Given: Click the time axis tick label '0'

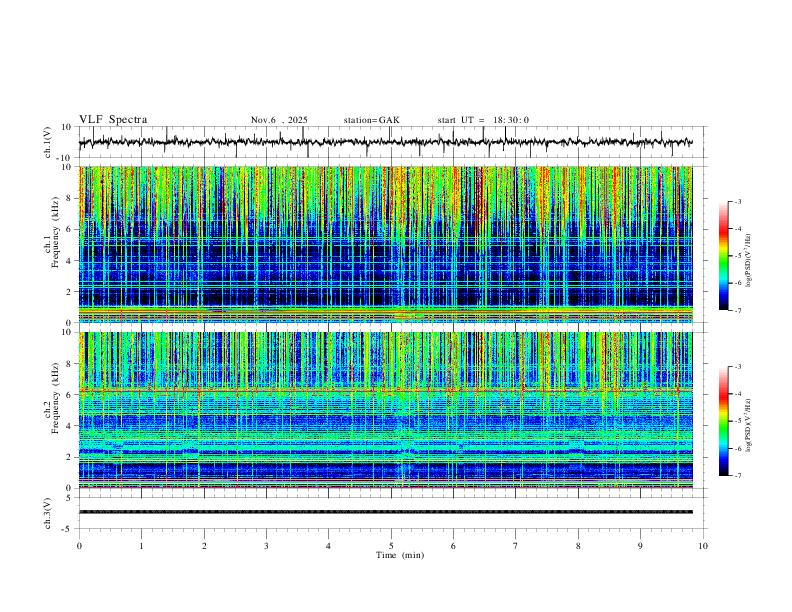Looking at the screenshot, I should (x=79, y=546).
